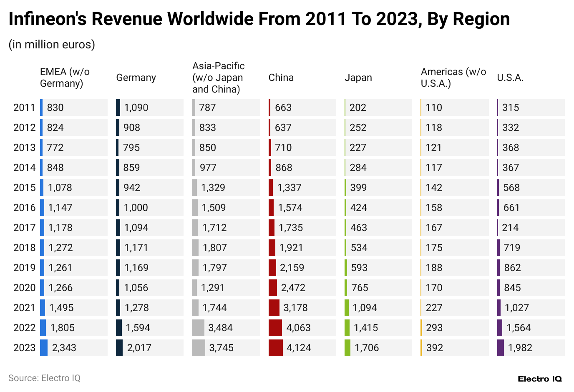Select the Asia-Pacific column header
The image size is (574, 392).
(x=217, y=78)
